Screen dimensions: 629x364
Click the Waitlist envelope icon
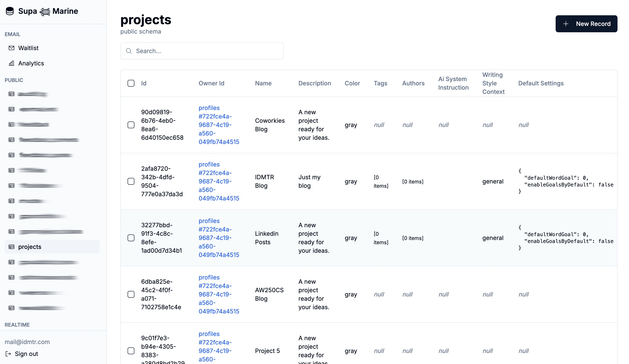point(11,48)
